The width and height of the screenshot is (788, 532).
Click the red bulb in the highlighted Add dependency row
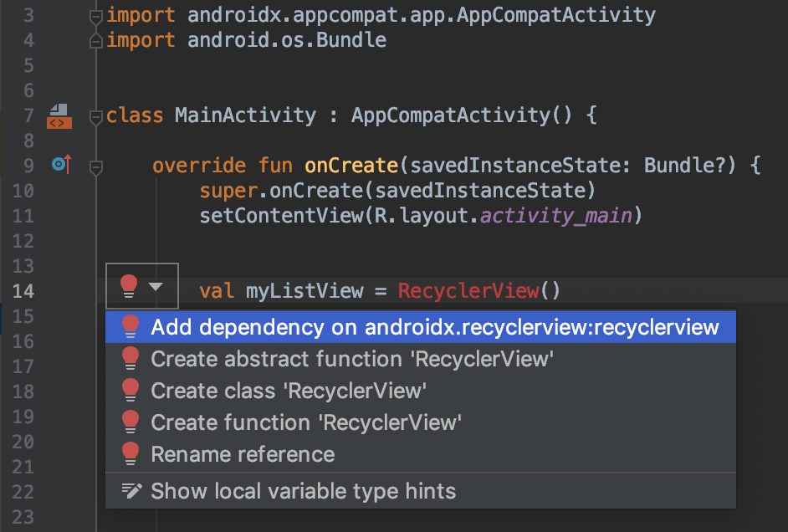[x=130, y=326]
